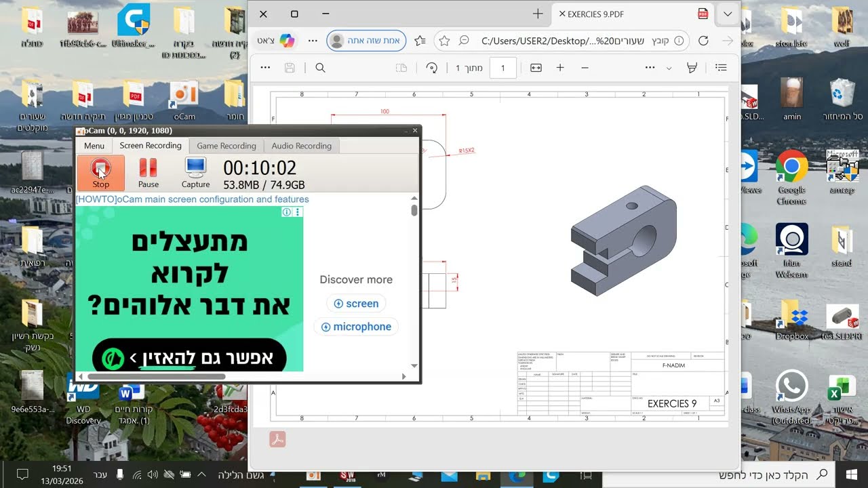Screen dimensions: 868x488
Task: Click oCam scroll down arrow
Action: pyautogui.click(x=414, y=366)
